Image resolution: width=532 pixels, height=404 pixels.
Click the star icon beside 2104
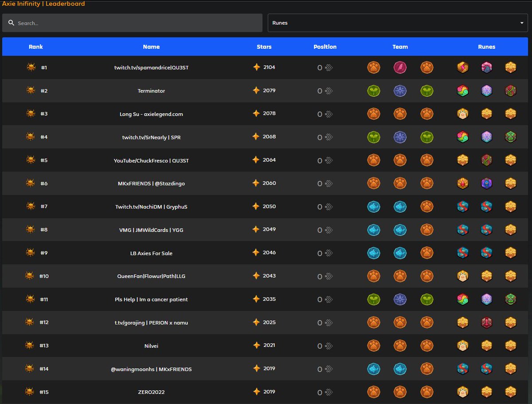point(257,67)
